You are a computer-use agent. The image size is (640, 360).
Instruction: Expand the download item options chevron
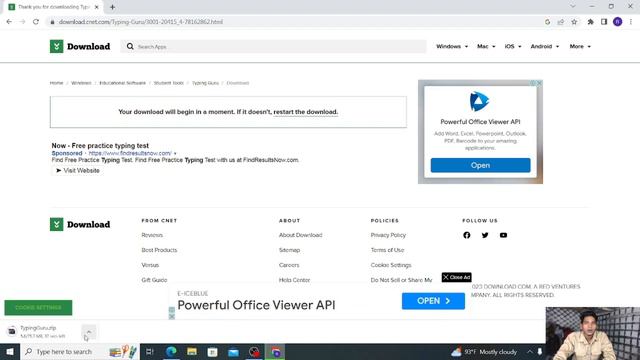[x=89, y=331]
